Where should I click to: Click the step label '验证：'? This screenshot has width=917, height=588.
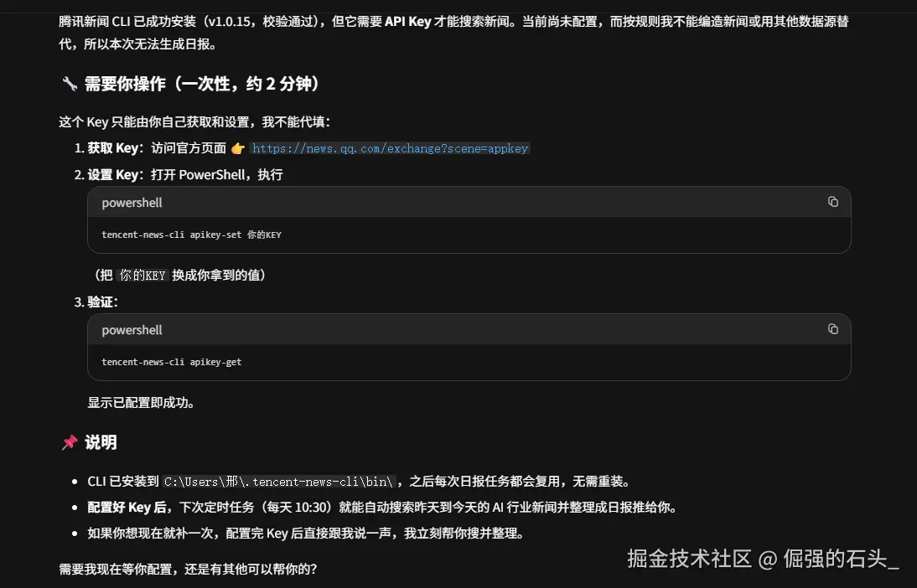(x=103, y=302)
